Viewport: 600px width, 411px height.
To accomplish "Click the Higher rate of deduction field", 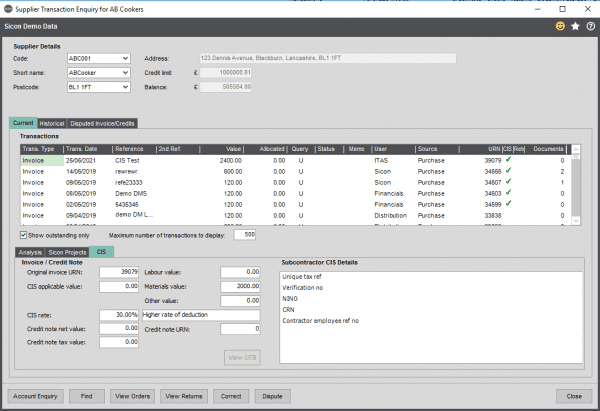I will click(201, 315).
